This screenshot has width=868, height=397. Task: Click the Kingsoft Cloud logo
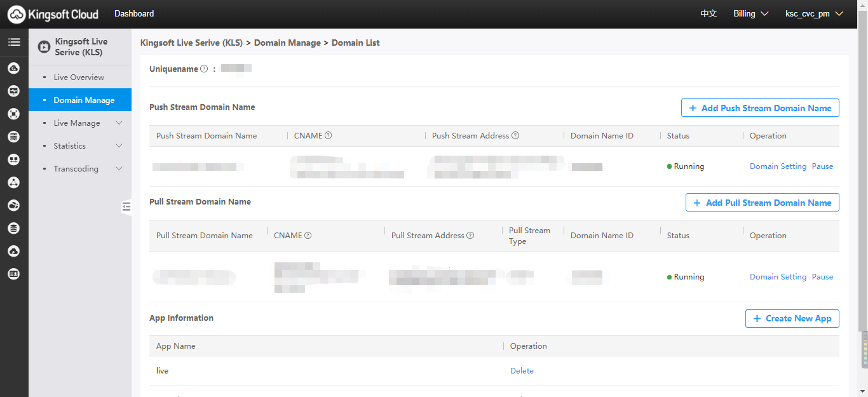click(x=53, y=14)
